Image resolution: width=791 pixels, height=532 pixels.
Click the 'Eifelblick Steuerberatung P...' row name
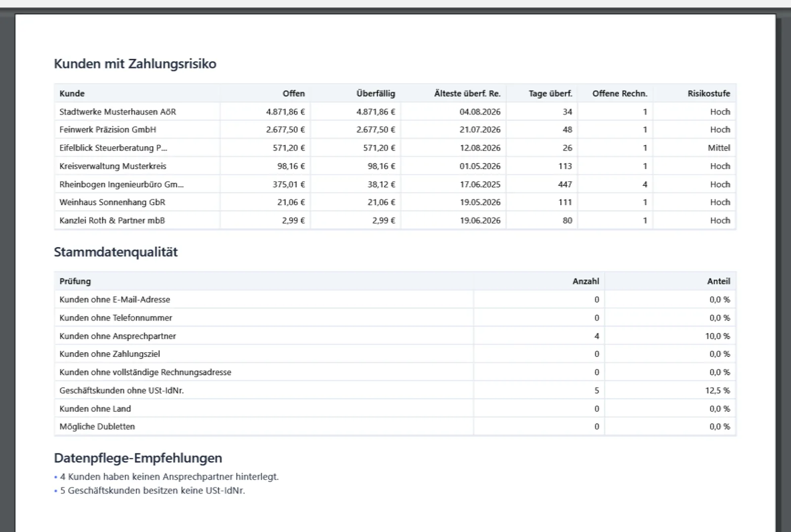(113, 148)
